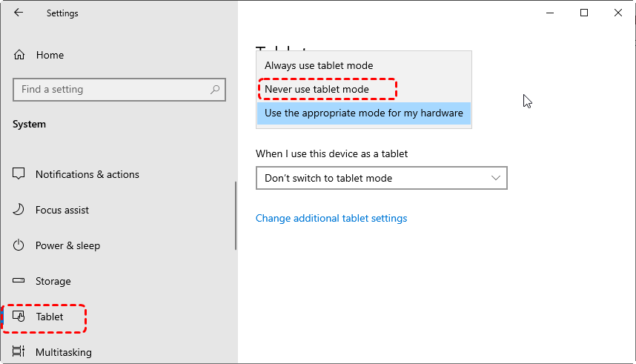Click the Focus assist moon icon
This screenshot has width=636, height=364.
(19, 210)
